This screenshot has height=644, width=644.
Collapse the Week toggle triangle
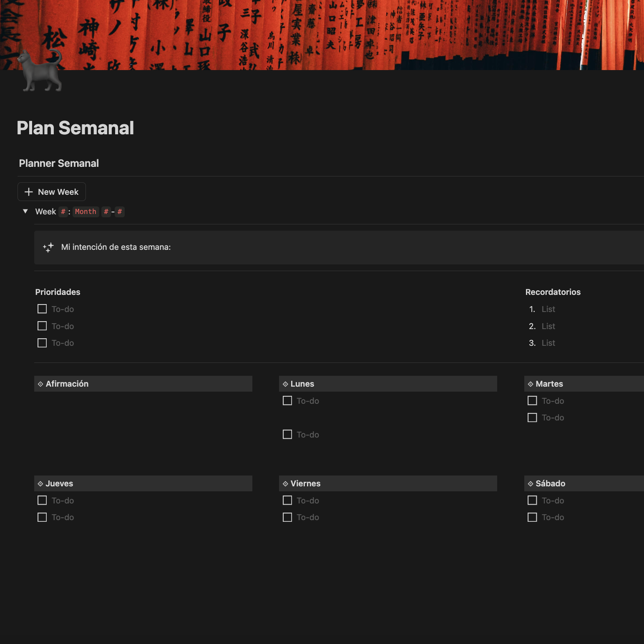[25, 211]
